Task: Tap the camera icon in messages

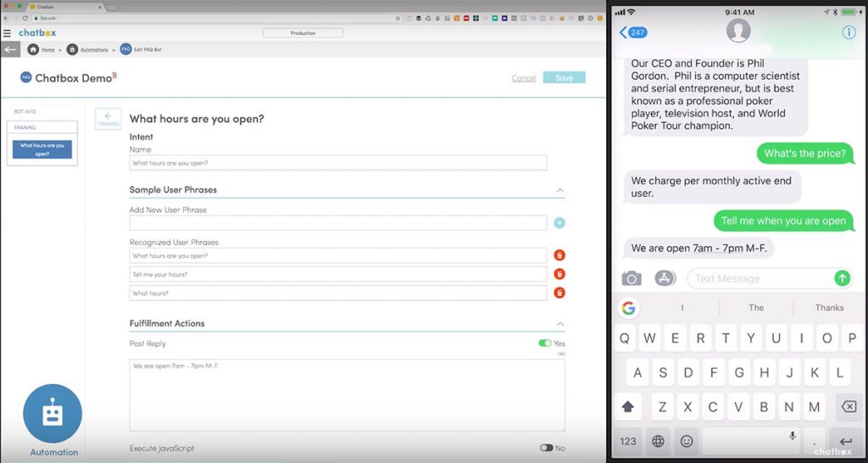Action: [x=632, y=278]
